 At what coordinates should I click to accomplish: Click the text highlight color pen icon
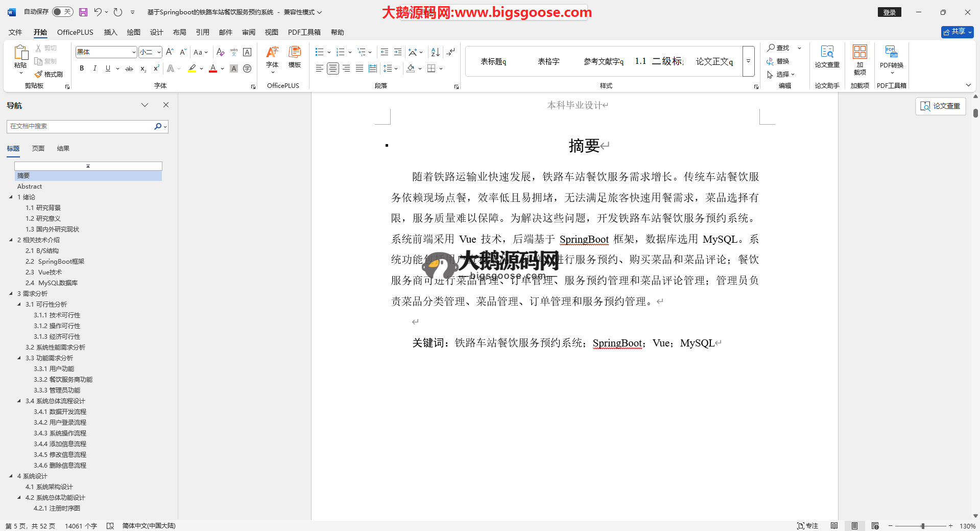192,68
